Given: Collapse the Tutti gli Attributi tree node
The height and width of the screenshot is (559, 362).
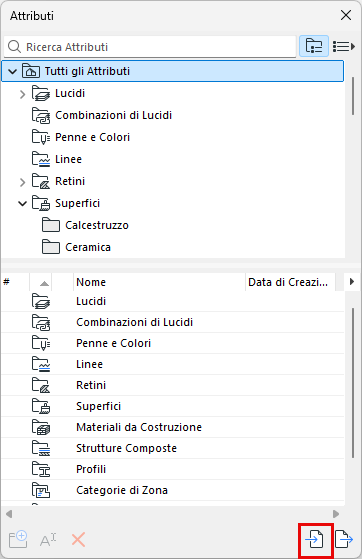Looking at the screenshot, I should pyautogui.click(x=12, y=72).
